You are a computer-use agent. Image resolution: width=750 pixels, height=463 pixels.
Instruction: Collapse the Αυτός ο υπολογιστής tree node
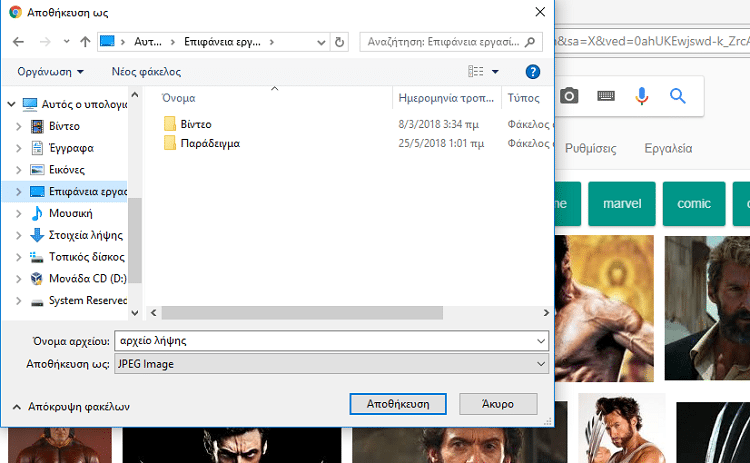pos(11,104)
